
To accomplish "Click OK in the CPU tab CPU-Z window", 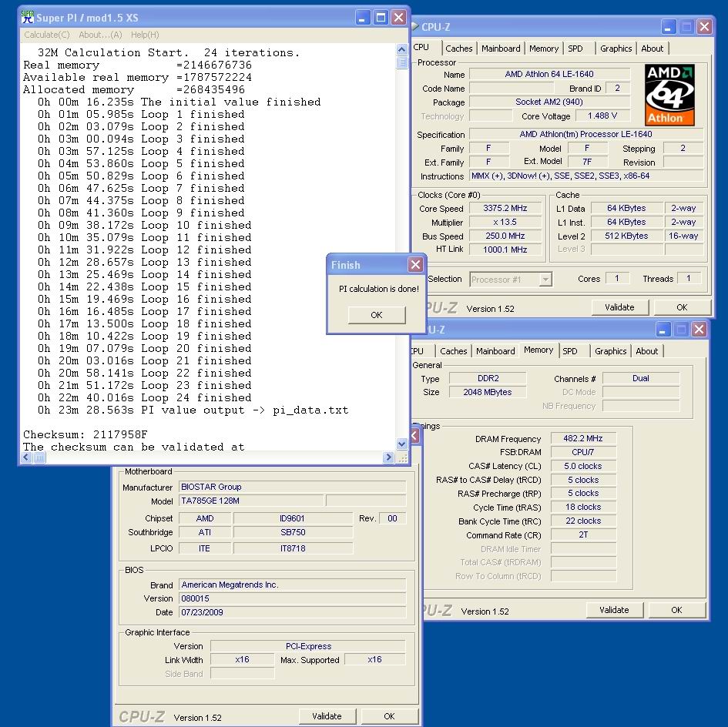I will (682, 307).
